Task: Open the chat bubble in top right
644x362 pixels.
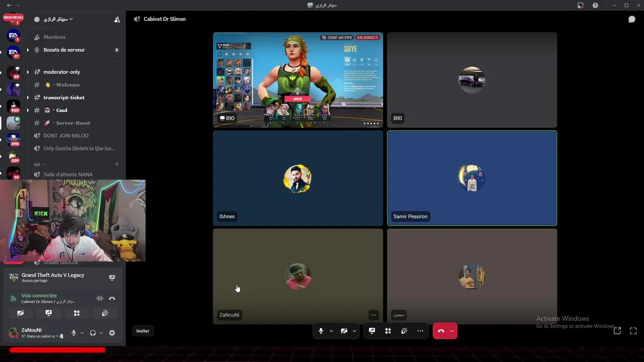Action: tap(631, 19)
